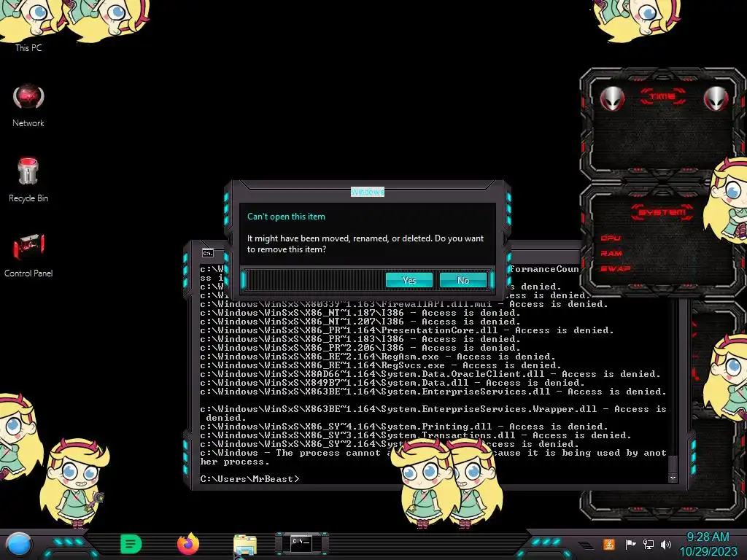Click the PresentationCore.dll access denied line
Viewport: 747px width, 560px height.
click(407, 330)
